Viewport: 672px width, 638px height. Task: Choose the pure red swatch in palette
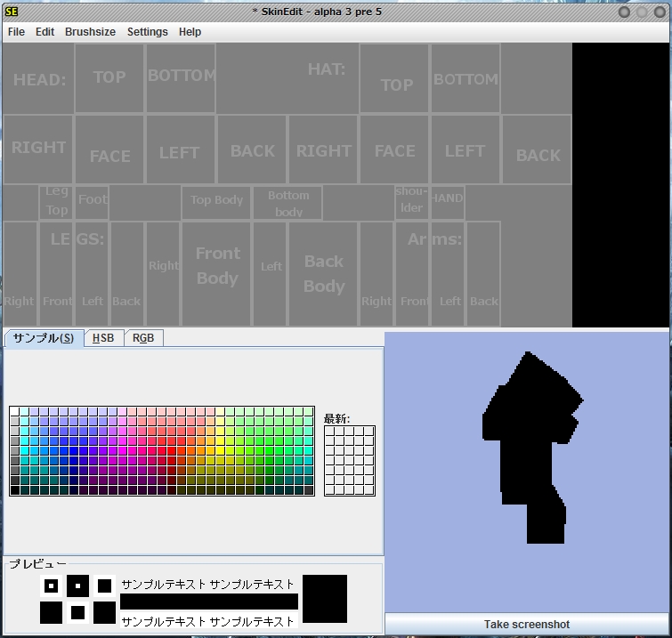click(x=172, y=451)
